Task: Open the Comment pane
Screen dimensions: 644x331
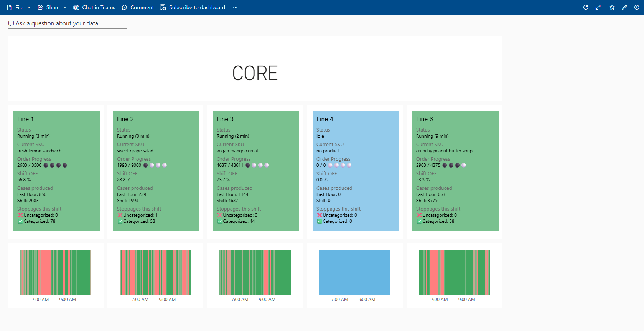Action: 138,7
